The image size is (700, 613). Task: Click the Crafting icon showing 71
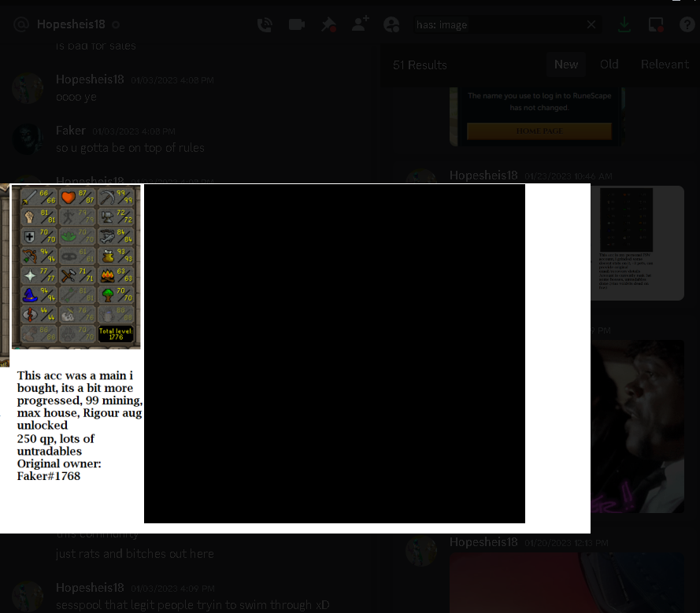coord(69,275)
